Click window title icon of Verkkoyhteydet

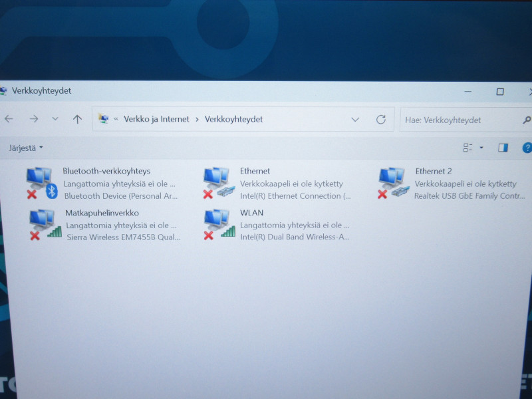coord(3,91)
